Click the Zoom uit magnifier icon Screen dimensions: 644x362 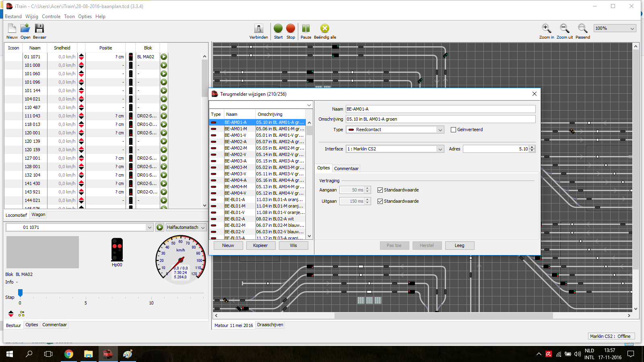click(x=565, y=28)
